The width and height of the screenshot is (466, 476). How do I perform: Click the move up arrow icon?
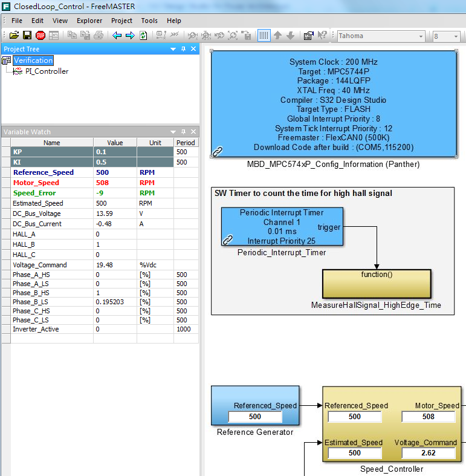coord(277,36)
